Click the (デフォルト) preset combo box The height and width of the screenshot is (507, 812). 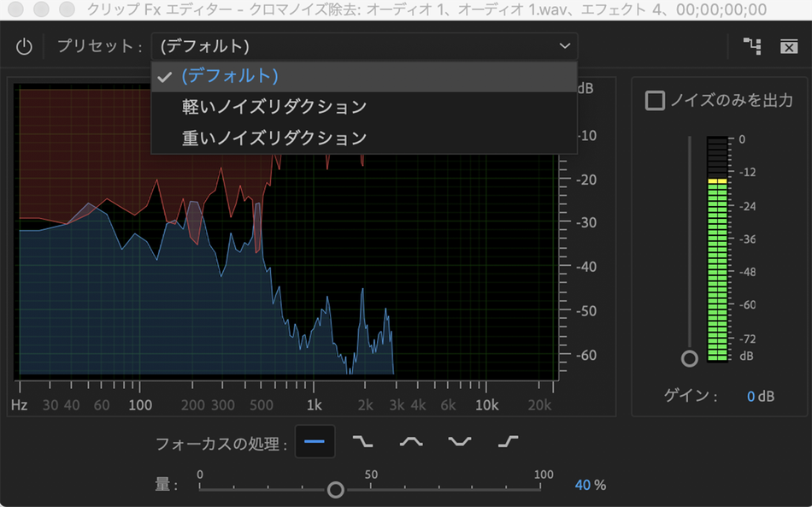365,47
